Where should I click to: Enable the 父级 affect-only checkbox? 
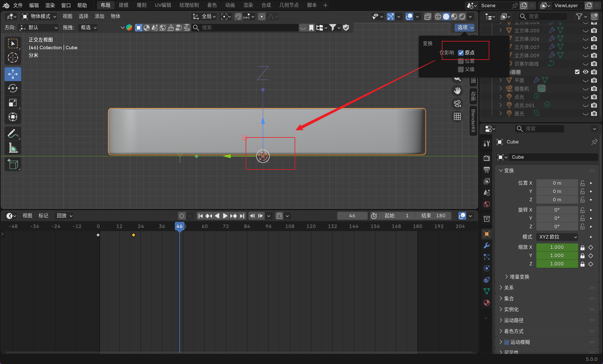pos(461,69)
